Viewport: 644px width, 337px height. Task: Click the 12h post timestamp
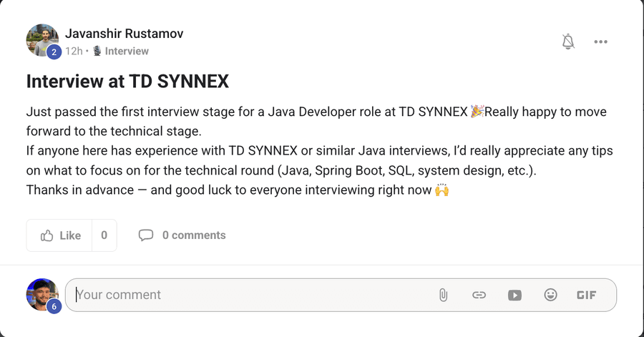74,51
